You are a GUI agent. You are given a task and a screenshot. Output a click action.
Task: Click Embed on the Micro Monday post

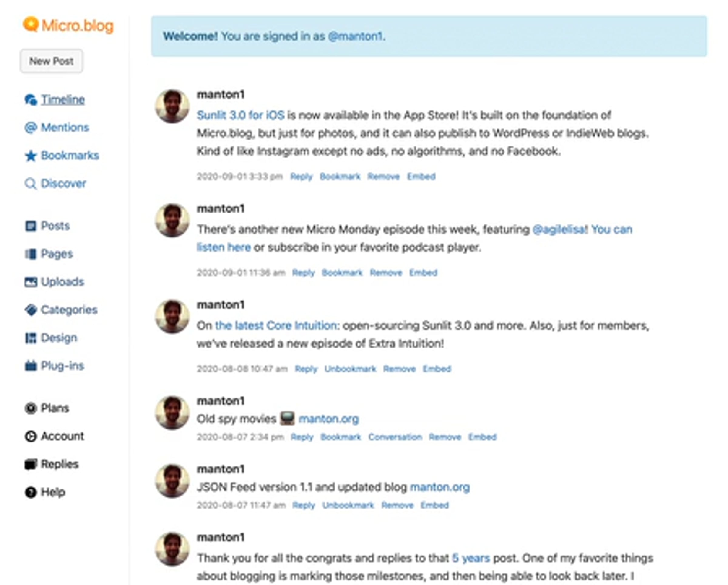(x=423, y=272)
